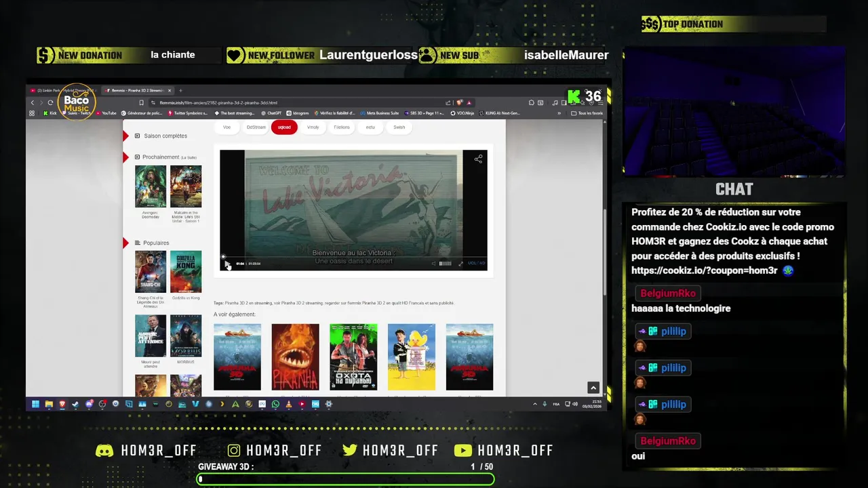This screenshot has height=488, width=868.
Task: Play the Piranha 3D 2 video
Action: (227, 264)
